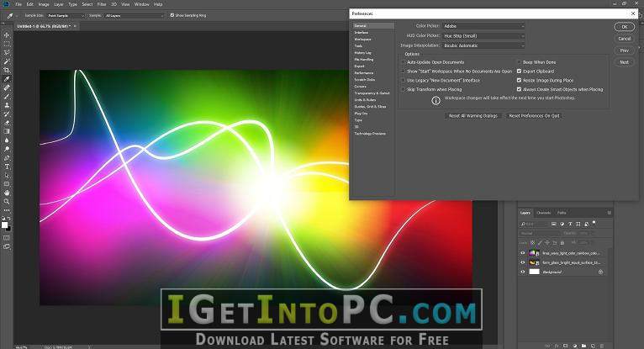Toggle Auto-Update Open Documents checkbox
The height and width of the screenshot is (349, 644).
(x=404, y=62)
